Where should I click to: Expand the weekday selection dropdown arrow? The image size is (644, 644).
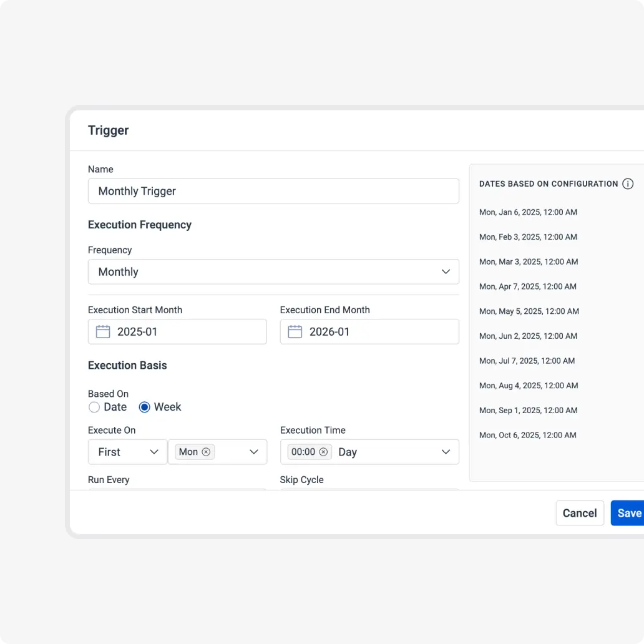coord(254,452)
